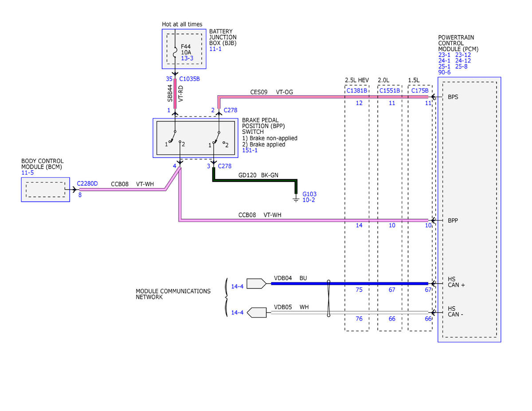Click the "2.5L HEV" engine label
Screen dimensions: 532x411
[x=357, y=80]
